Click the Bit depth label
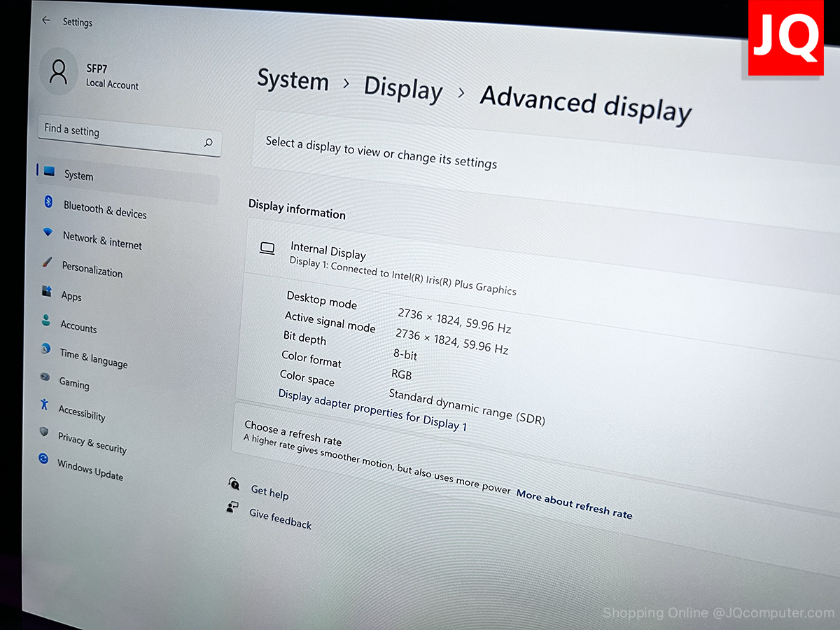Viewport: 840px width, 630px height. pyautogui.click(x=304, y=337)
